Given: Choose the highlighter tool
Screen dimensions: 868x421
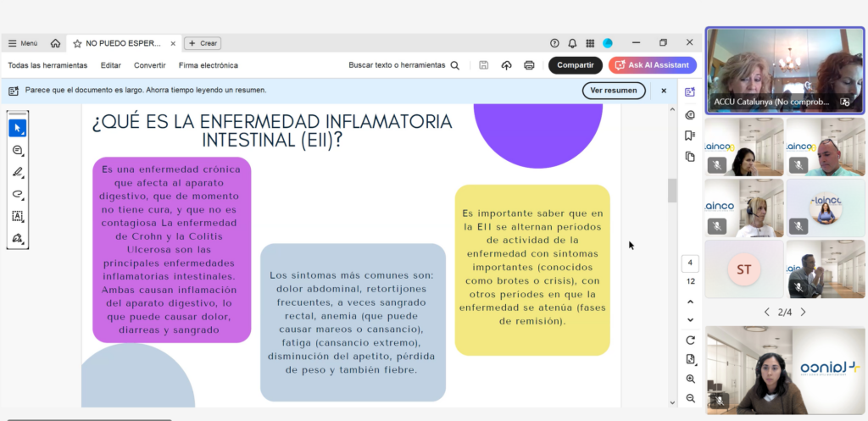Looking at the screenshot, I should coord(18,172).
